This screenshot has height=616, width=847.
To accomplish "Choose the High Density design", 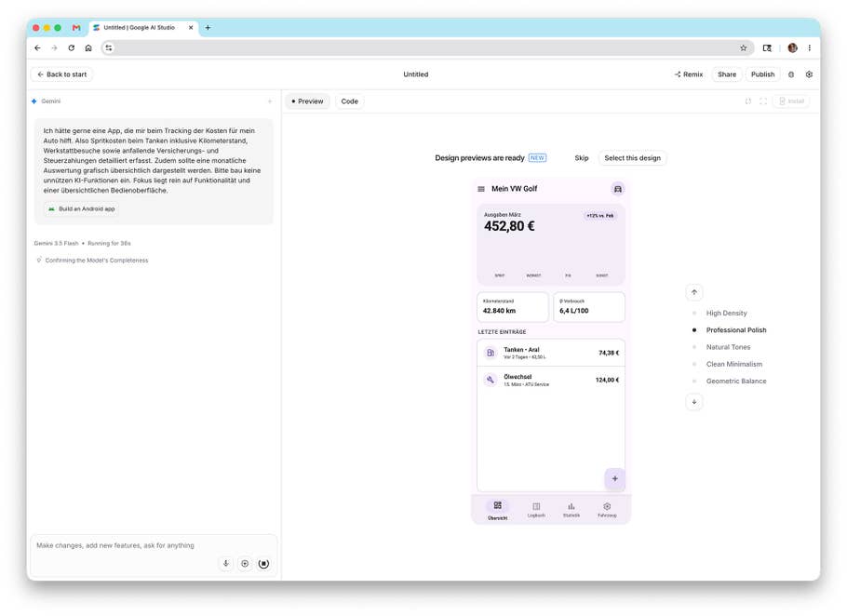I will 726,314.
